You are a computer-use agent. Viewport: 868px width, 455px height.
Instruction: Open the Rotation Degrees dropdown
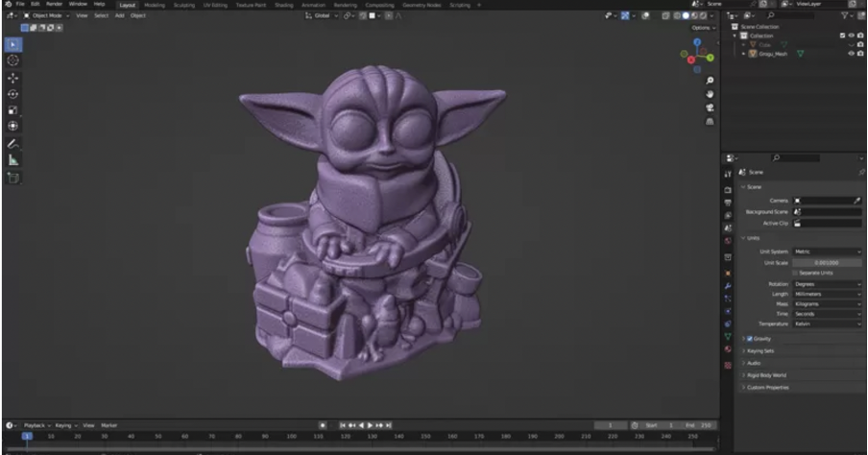click(x=827, y=284)
